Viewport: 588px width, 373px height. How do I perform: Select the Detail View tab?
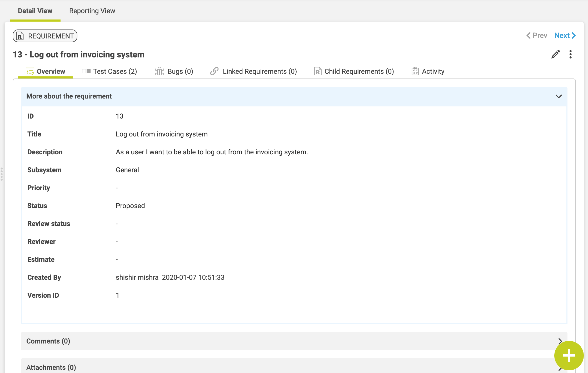[35, 11]
